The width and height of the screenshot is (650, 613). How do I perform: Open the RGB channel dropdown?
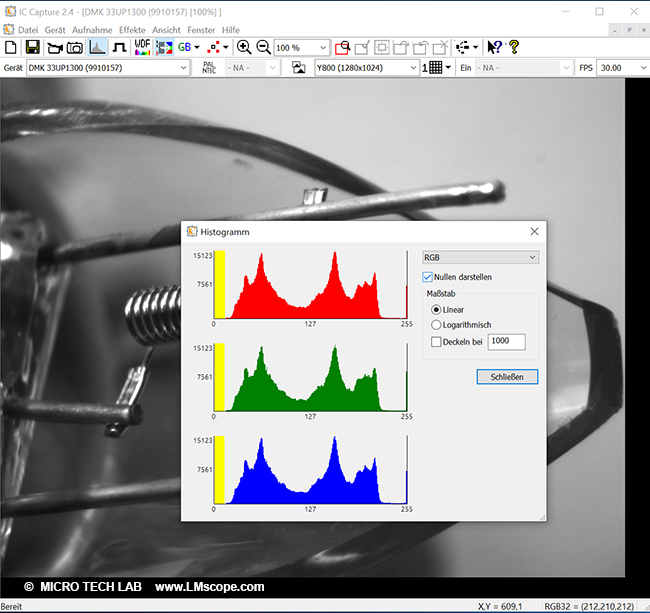coord(480,257)
